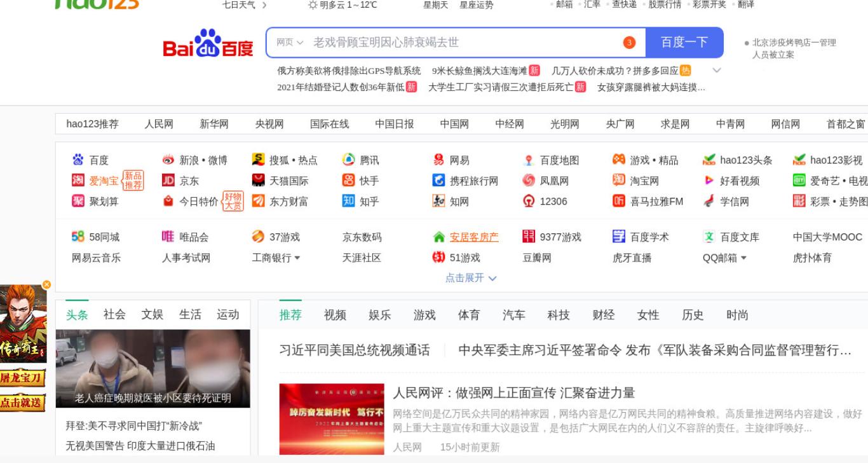Screen dimensions: 868x463
Task: Open the 人民网 navigation link
Action: point(159,124)
